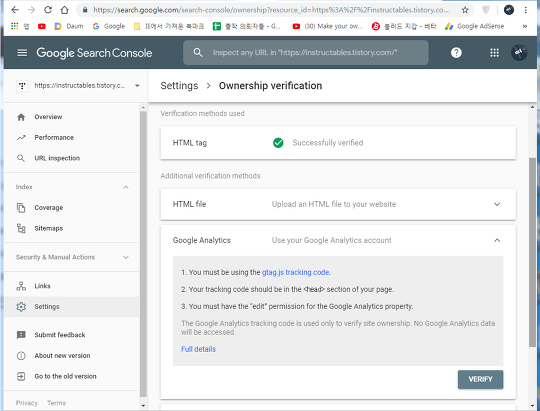Go to Settings breadcrumb
Viewport: 540px width, 411px height.
(179, 86)
